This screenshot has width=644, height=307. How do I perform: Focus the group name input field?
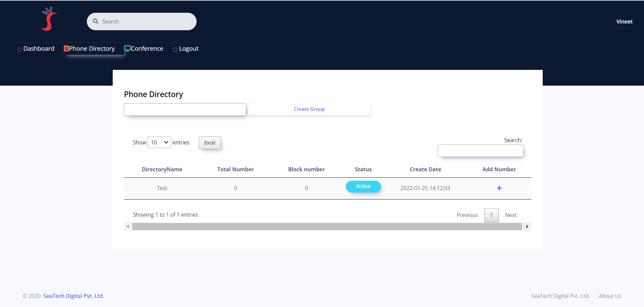tap(185, 109)
